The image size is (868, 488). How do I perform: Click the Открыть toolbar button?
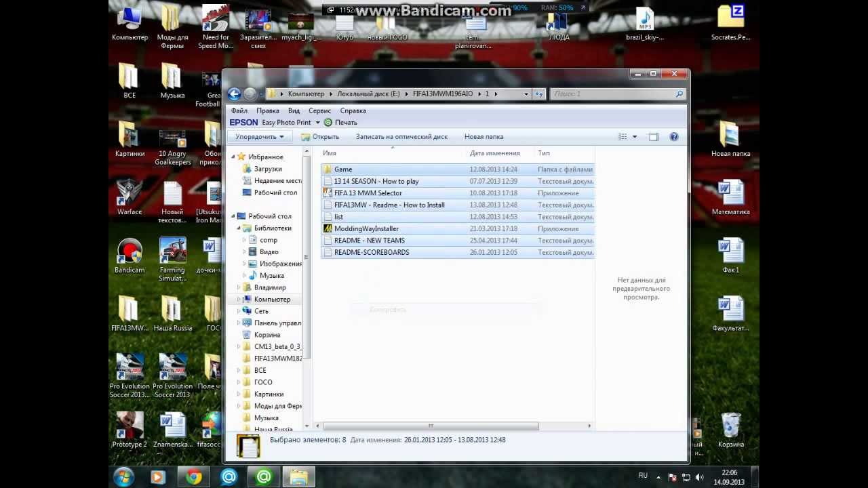[x=320, y=137]
